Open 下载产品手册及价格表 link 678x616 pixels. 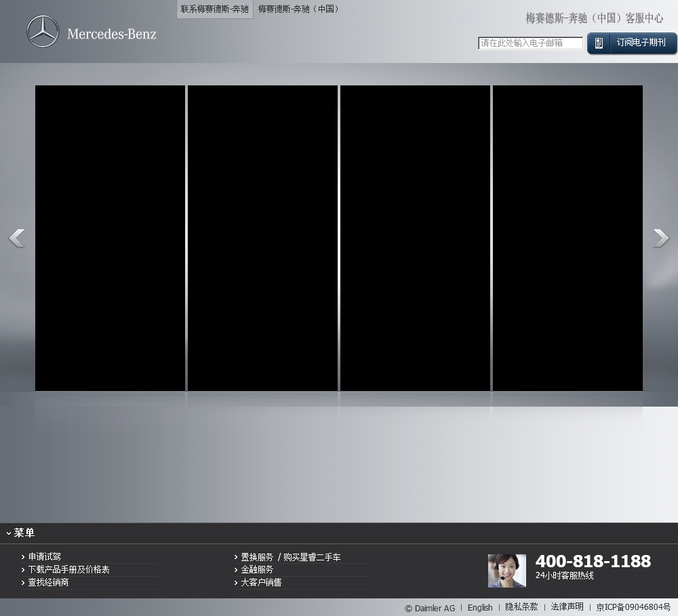click(68, 569)
